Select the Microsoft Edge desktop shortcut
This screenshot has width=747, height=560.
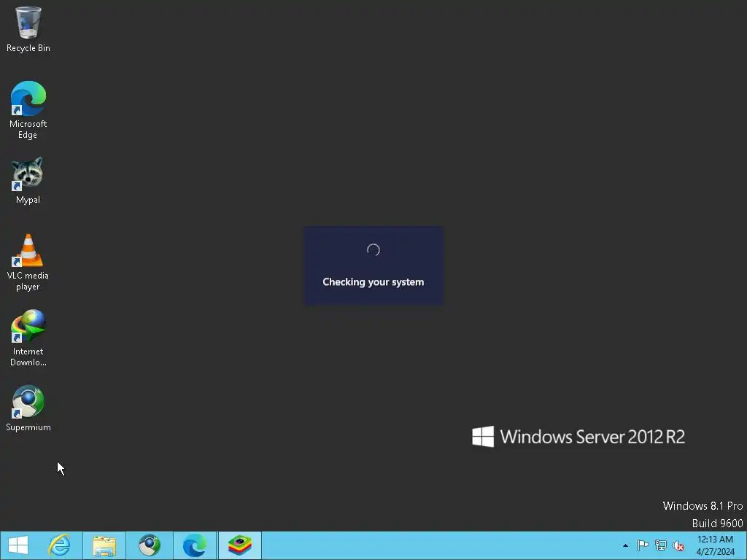28,110
